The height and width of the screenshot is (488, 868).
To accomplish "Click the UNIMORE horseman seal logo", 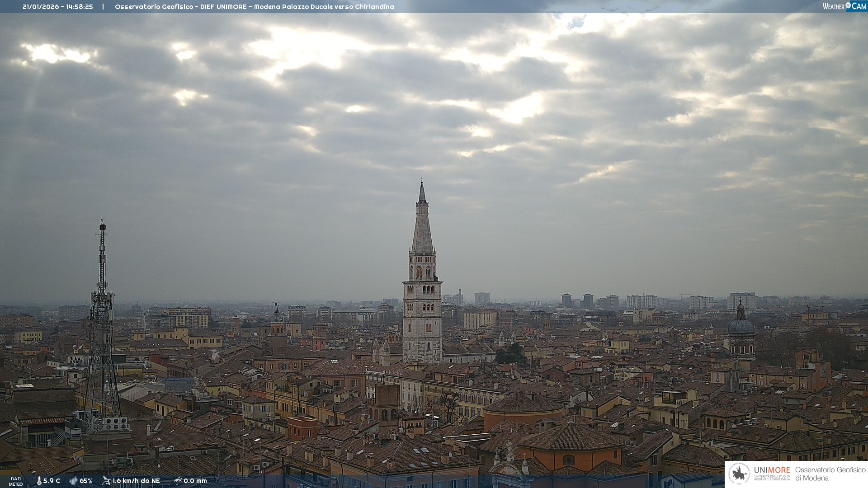I will [x=739, y=474].
